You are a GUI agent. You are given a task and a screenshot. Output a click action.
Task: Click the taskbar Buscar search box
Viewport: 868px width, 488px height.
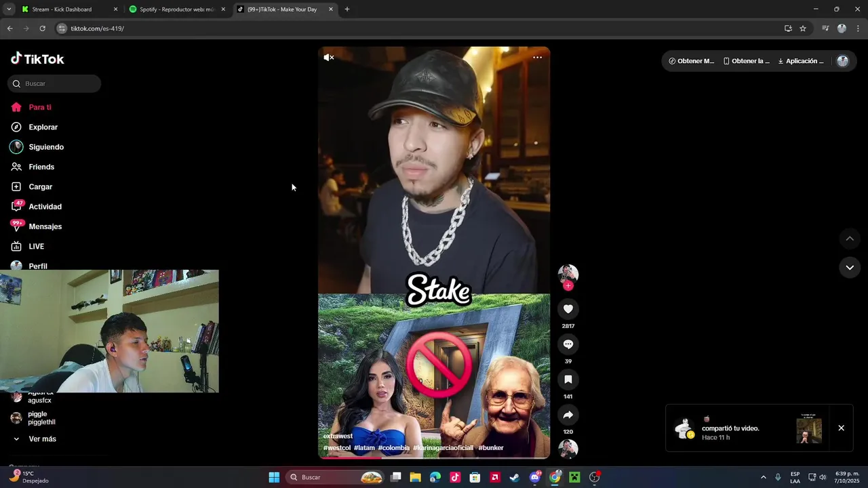click(x=336, y=477)
